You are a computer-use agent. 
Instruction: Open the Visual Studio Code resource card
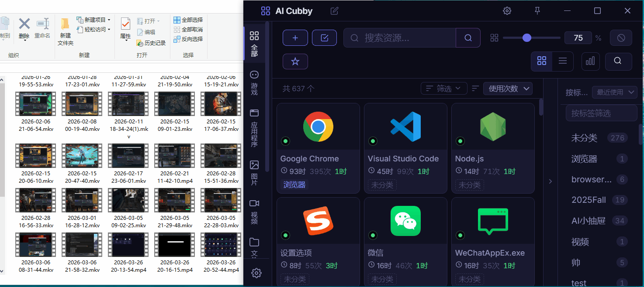(x=405, y=148)
